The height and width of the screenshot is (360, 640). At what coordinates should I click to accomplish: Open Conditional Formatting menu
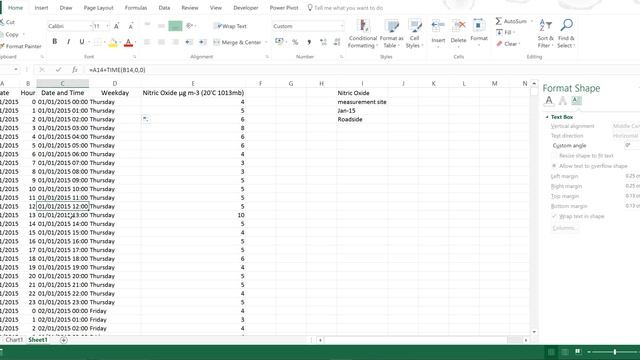point(362,34)
